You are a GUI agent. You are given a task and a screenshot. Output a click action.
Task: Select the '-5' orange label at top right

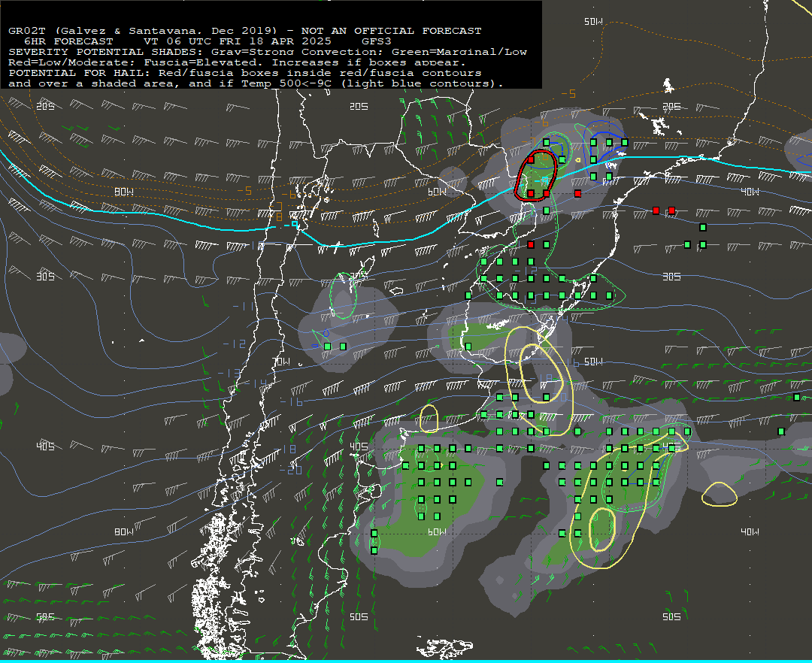point(568,94)
